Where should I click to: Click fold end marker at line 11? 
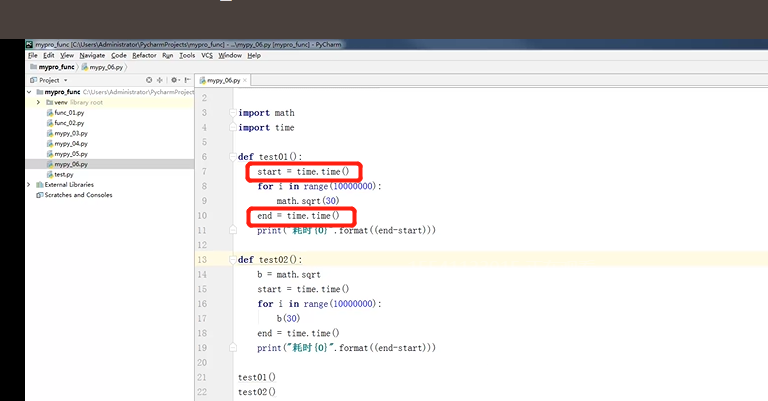[x=233, y=230]
